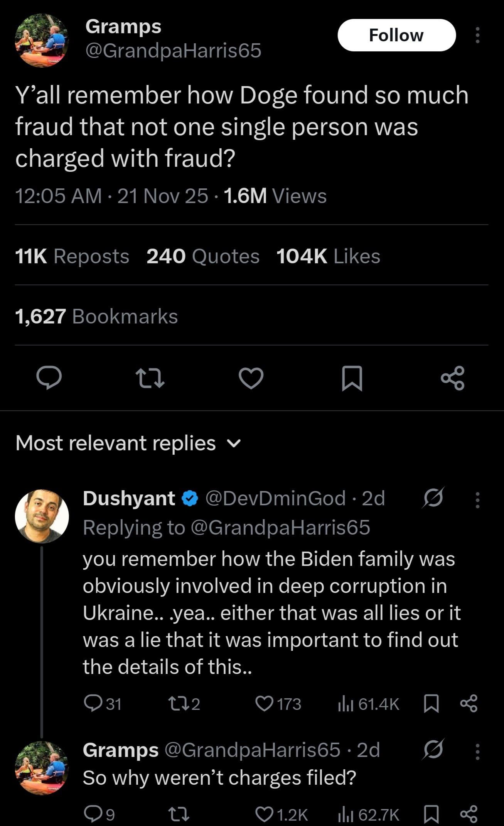Repost the main Doge fraud post
Screen dimensions: 504x826
(150, 378)
